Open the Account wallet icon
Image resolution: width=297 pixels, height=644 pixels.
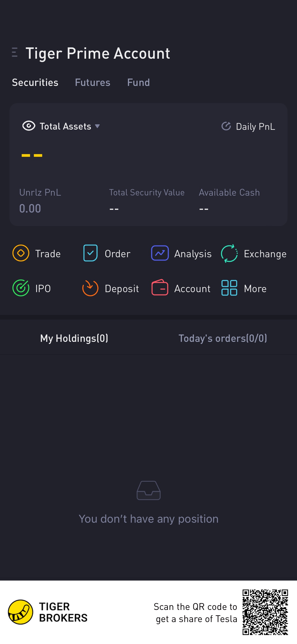(160, 288)
